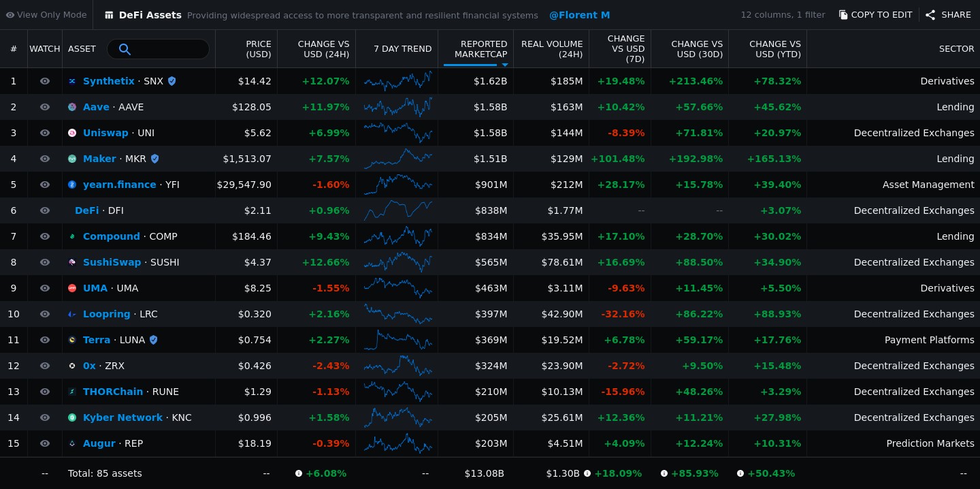Click the Maker verified badge icon
Screen dimensions: 980x489
click(154, 159)
